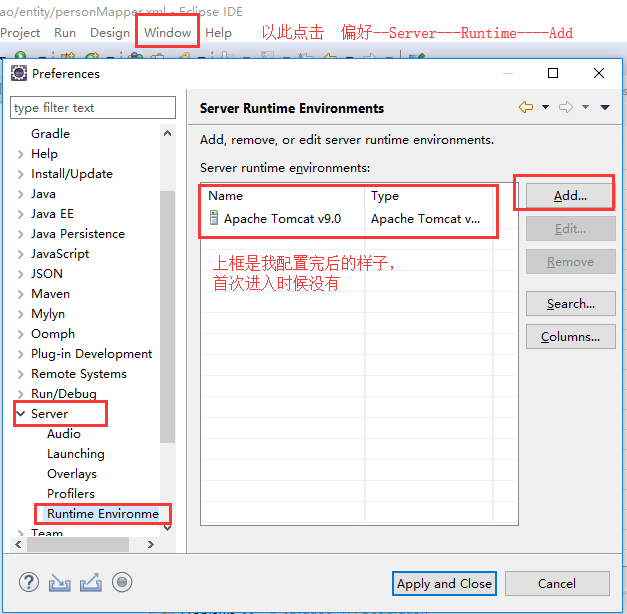Image resolution: width=627 pixels, height=614 pixels.
Task: Click the tree scroll up arrow
Action: tap(168, 133)
